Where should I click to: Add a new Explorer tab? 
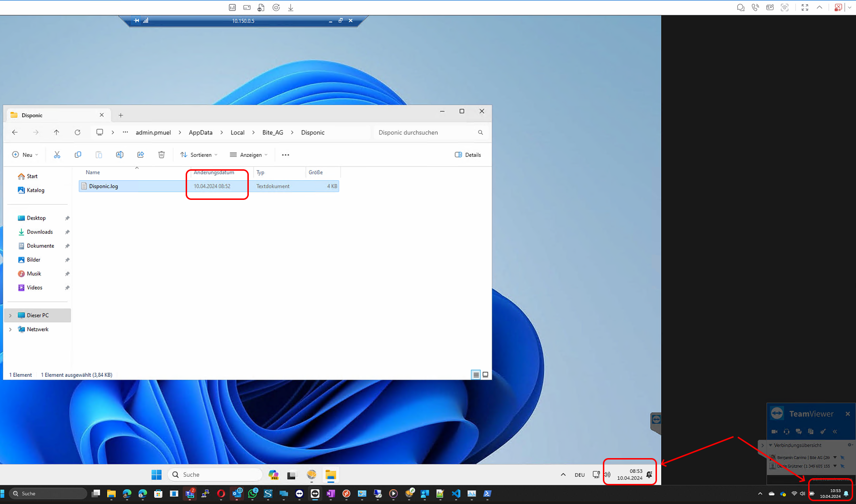tap(121, 115)
